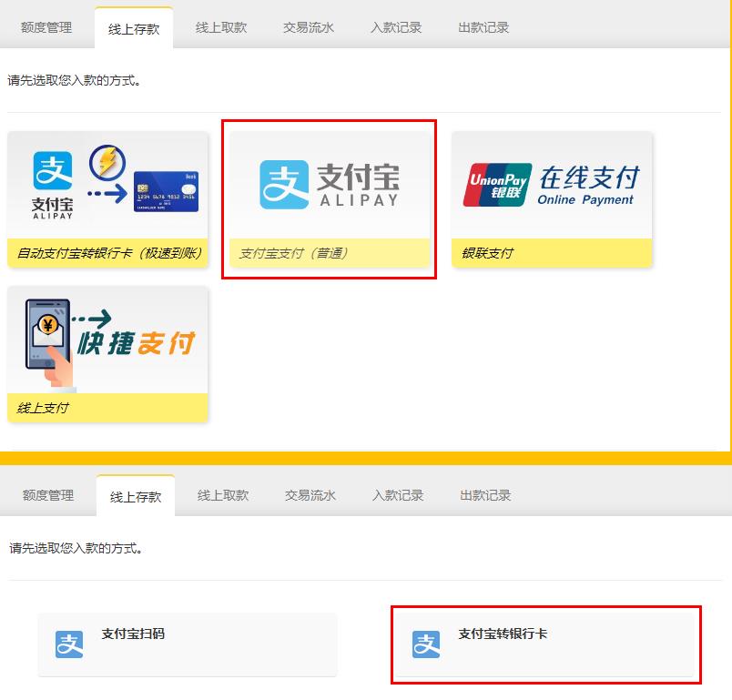The width and height of the screenshot is (732, 700).
Task: Click the 自动支付宝转银行卡（极速到账）label
Action: [108, 253]
